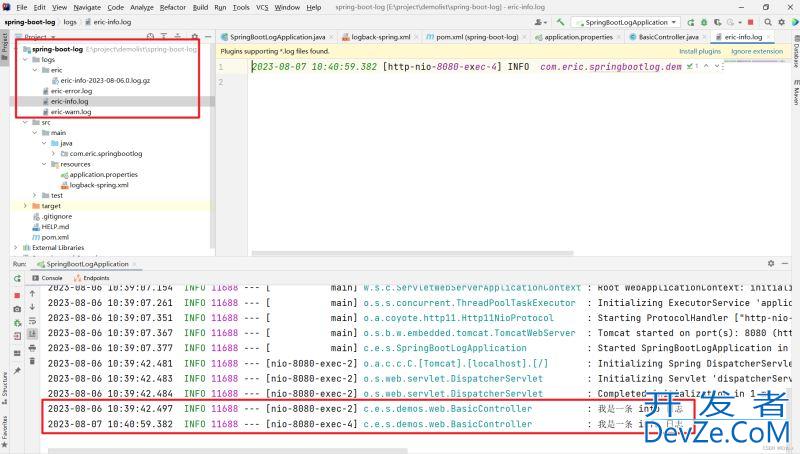Open the Project panel options gear

[x=194, y=37]
